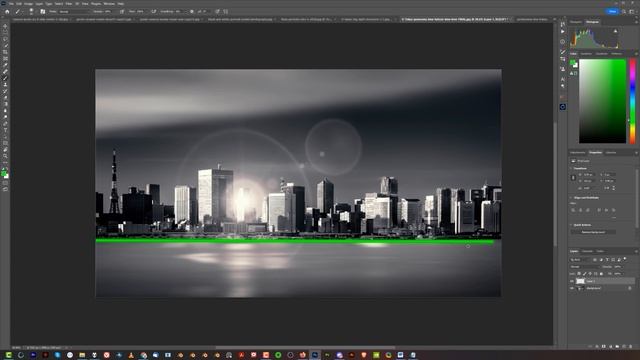
Task: Click the histogram refresh warning triangle
Action: [x=616, y=31]
